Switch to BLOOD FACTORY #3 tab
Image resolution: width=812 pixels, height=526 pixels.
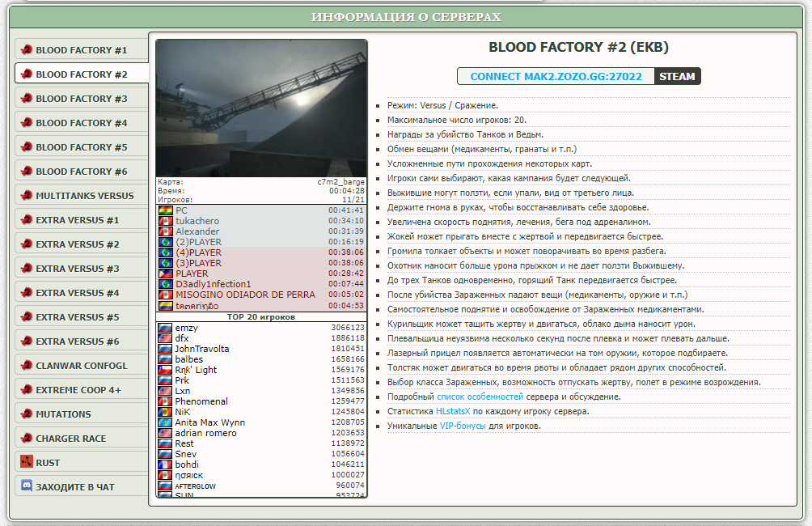point(82,99)
